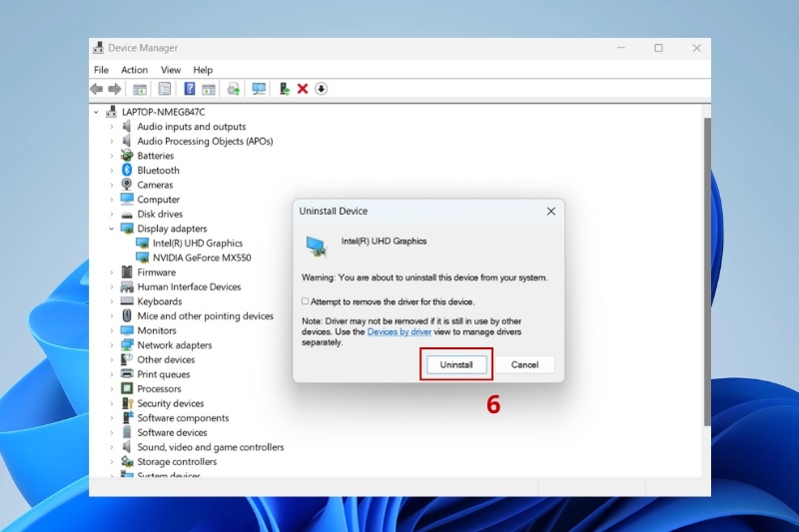Click the Device Manager title bar icon
Viewport: 799px width, 532px height.
98,48
